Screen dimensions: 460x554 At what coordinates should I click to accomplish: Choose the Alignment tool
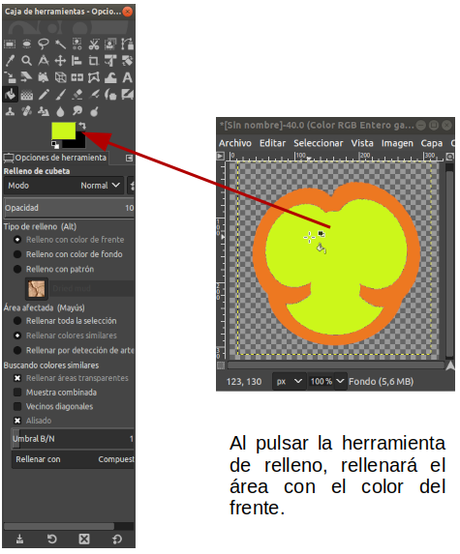pos(77,61)
